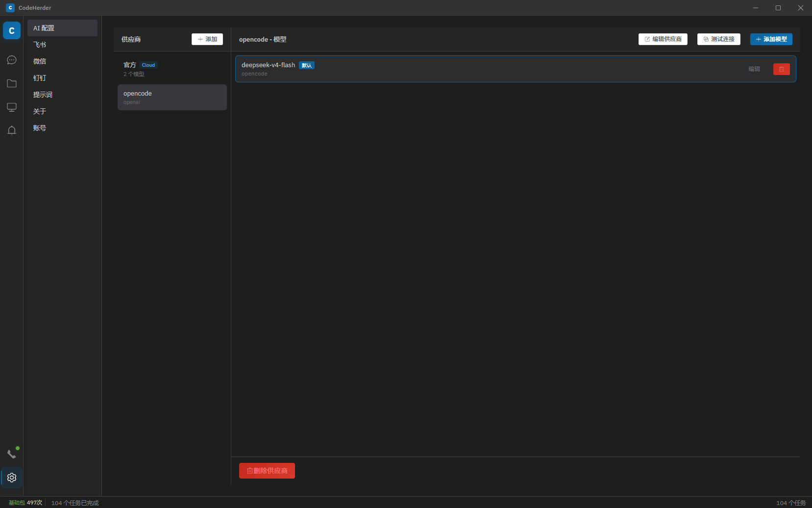Click 编辑 for the deepseek-v4-flash model

coord(754,69)
